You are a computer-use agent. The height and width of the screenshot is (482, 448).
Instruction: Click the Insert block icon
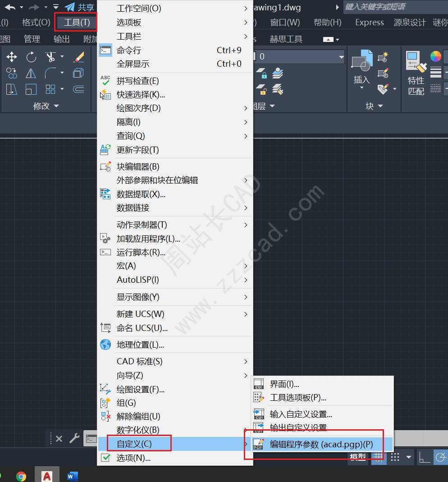point(361,60)
